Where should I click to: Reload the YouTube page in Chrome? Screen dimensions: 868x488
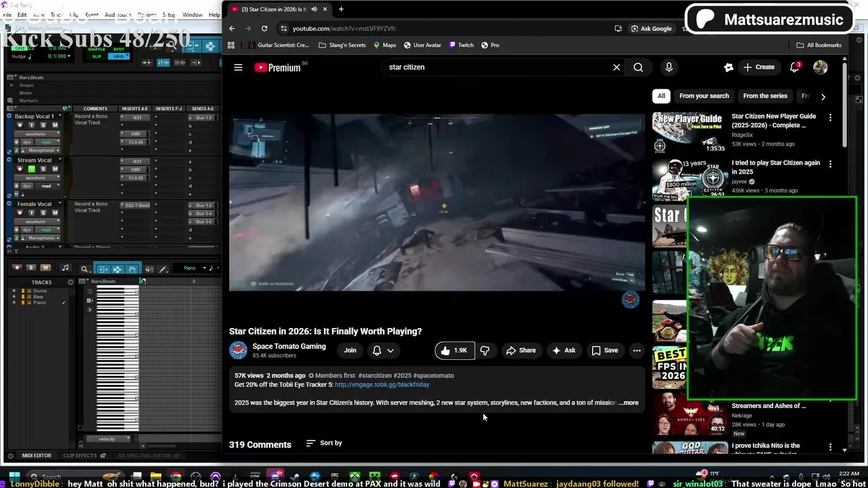click(x=264, y=28)
